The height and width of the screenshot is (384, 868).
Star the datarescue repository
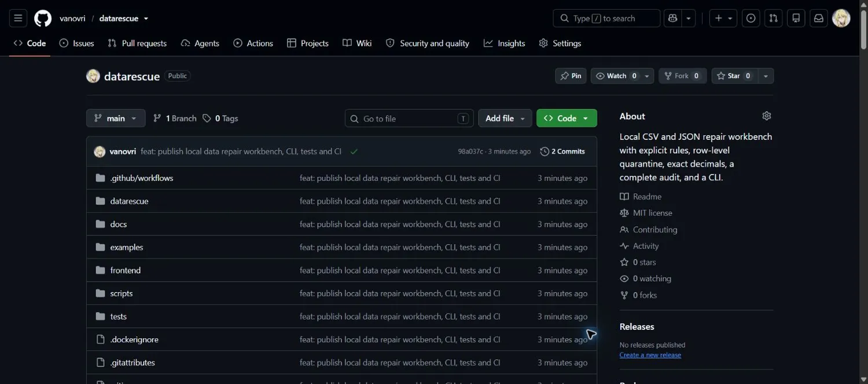click(734, 76)
